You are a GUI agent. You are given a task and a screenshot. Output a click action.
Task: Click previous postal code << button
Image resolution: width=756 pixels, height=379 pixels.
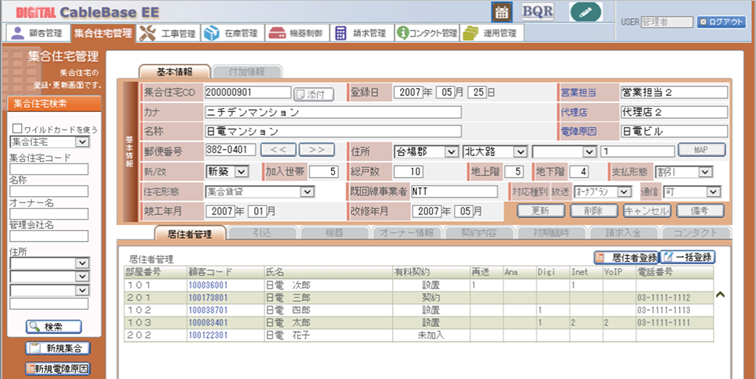tap(278, 149)
